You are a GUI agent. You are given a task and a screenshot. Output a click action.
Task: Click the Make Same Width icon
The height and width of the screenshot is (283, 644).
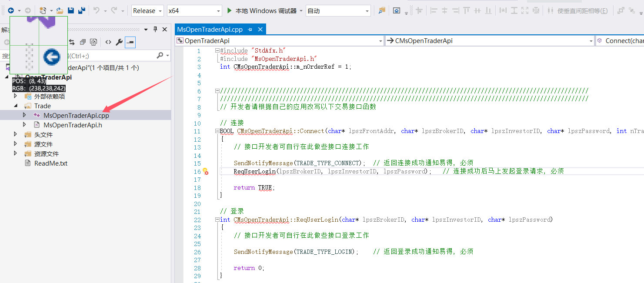pyautogui.click(x=503, y=10)
